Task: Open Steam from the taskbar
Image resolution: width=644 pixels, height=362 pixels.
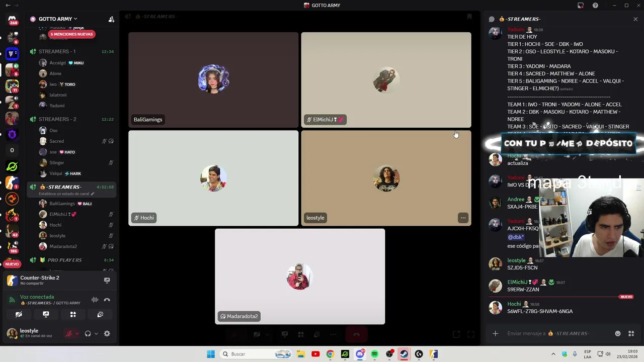Action: click(x=404, y=354)
